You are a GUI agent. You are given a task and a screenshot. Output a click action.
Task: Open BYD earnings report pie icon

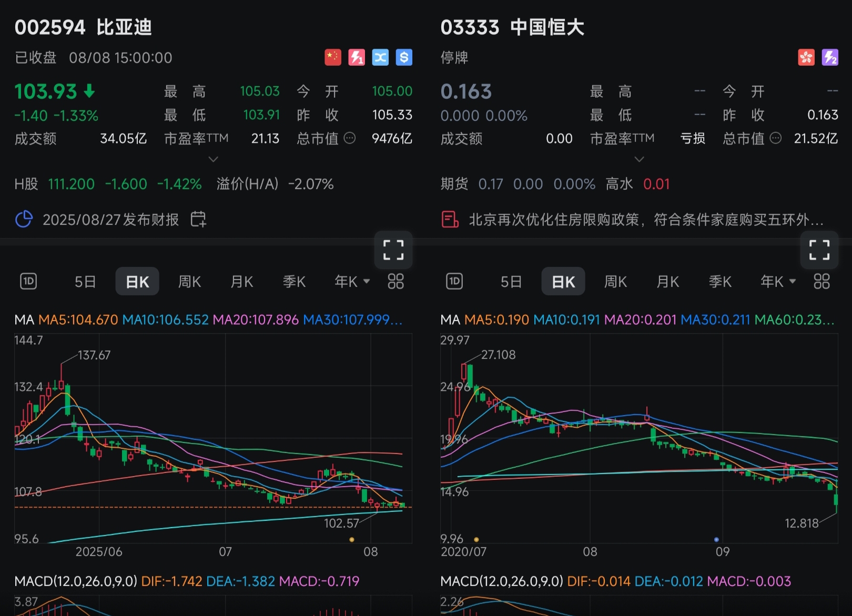[x=24, y=219]
